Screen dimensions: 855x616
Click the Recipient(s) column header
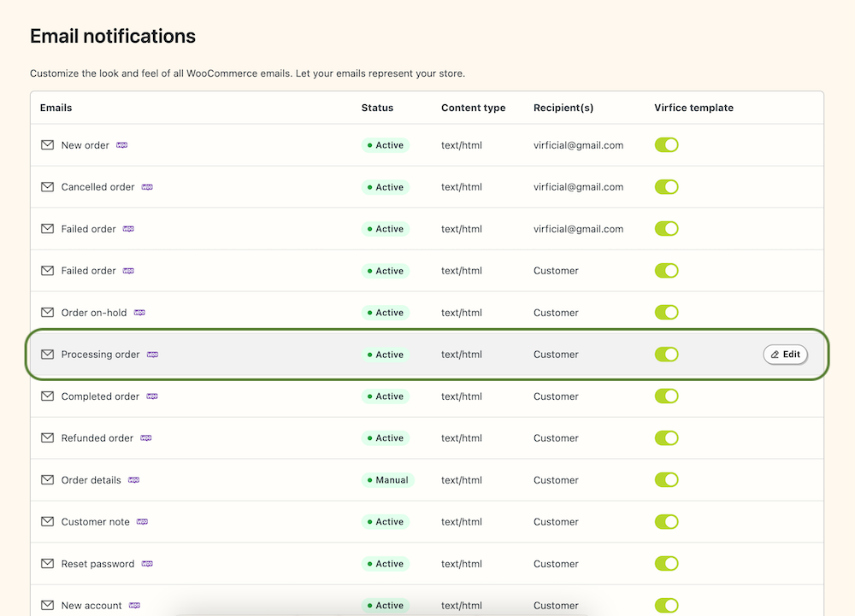coord(563,108)
